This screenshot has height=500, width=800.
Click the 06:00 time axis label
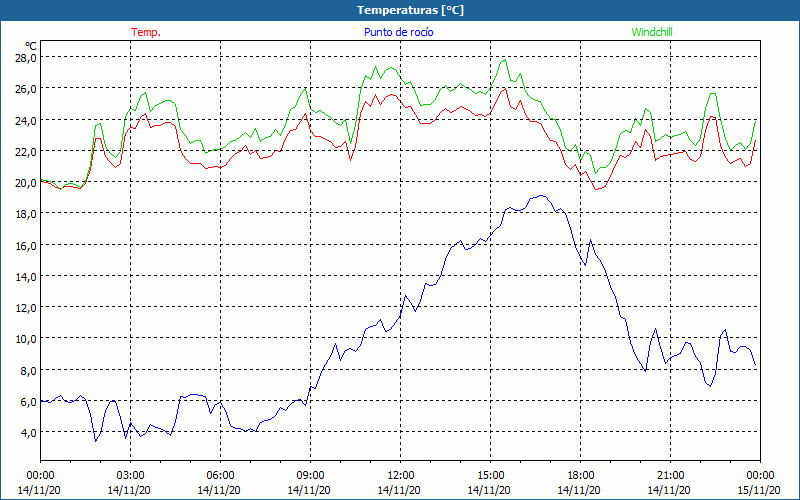coord(220,476)
